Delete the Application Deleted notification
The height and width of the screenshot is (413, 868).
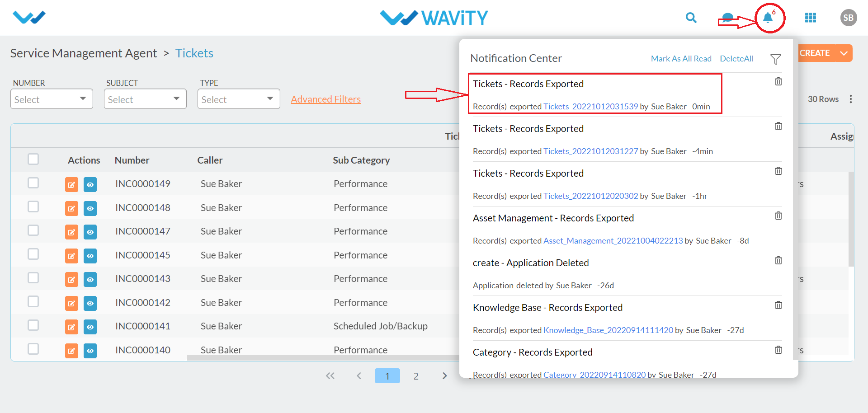point(778,260)
